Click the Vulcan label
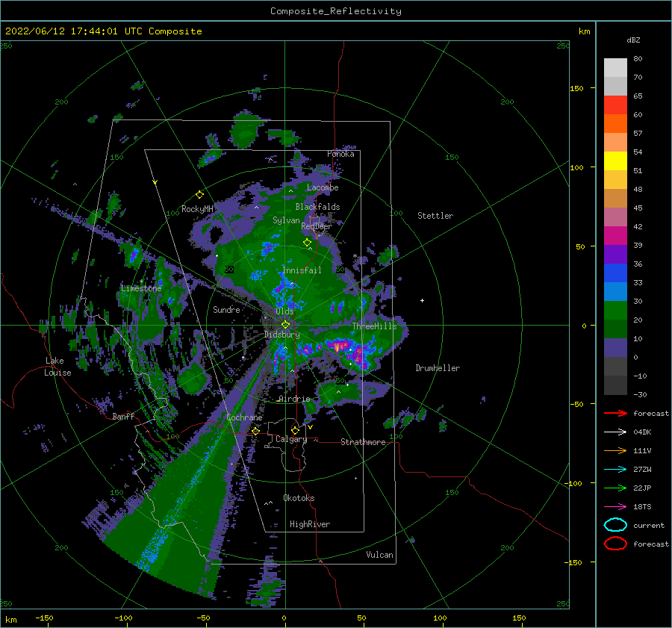 [379, 555]
